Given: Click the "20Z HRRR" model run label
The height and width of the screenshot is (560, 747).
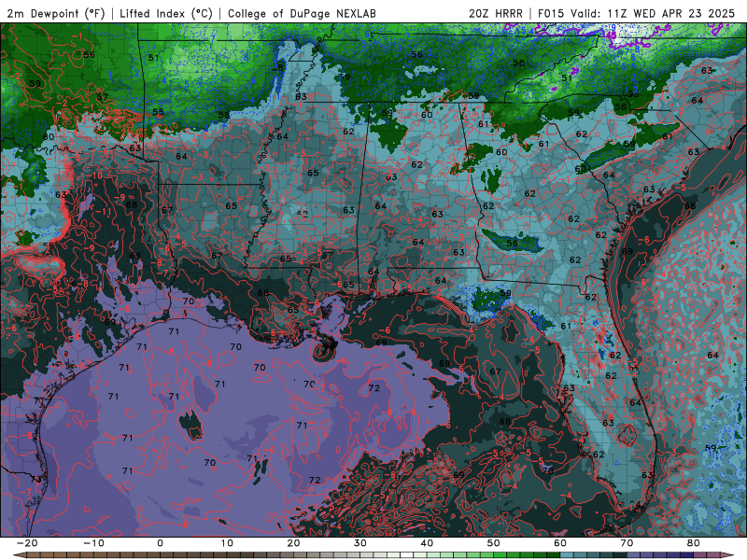Looking at the screenshot, I should 496,13.
